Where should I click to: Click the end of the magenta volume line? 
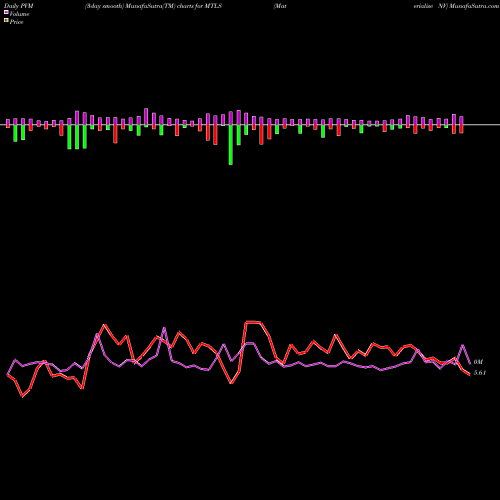click(x=470, y=363)
